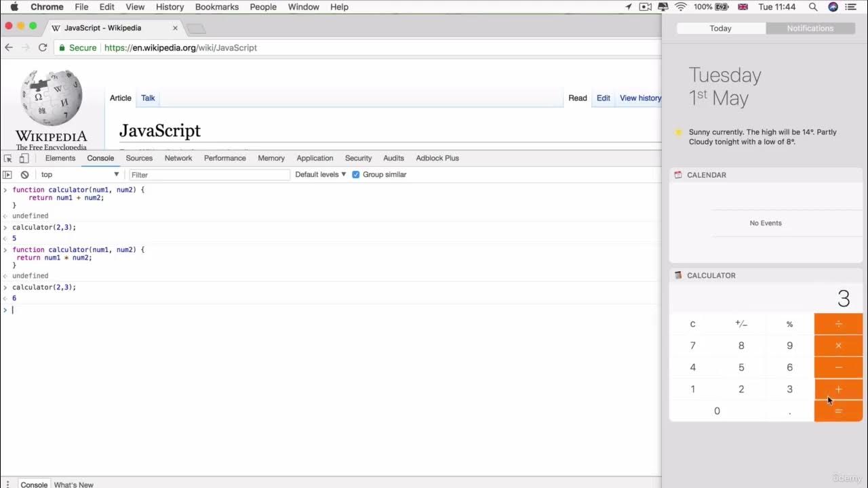Open the Apple menu
The width and height of the screenshot is (868, 488).
click(14, 7)
